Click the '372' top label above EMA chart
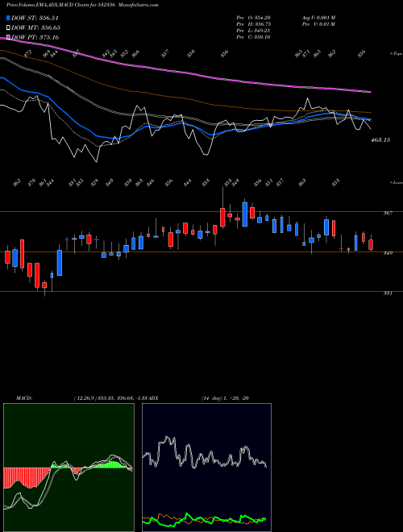Screen dimensions: 403x532 [28, 53]
